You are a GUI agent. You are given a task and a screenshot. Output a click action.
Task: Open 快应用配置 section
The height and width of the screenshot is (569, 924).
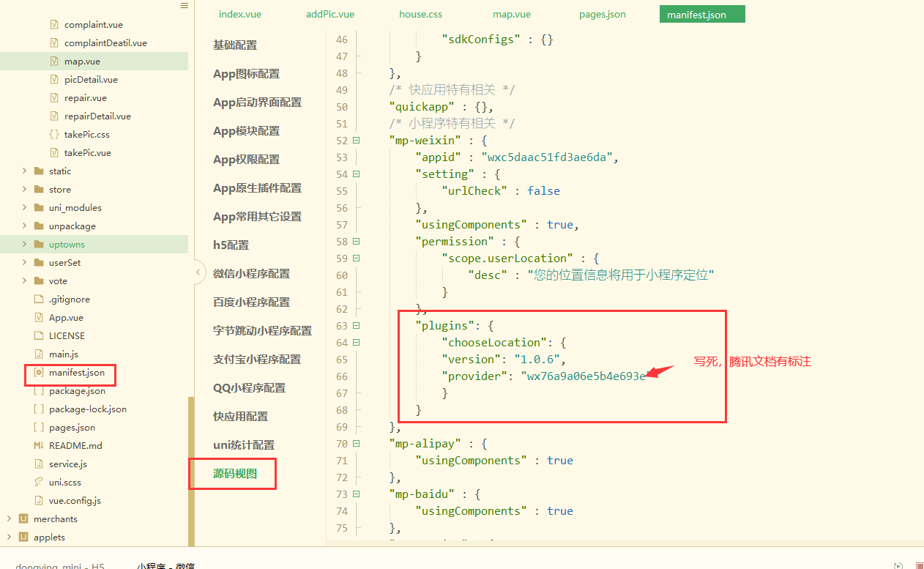(x=240, y=417)
